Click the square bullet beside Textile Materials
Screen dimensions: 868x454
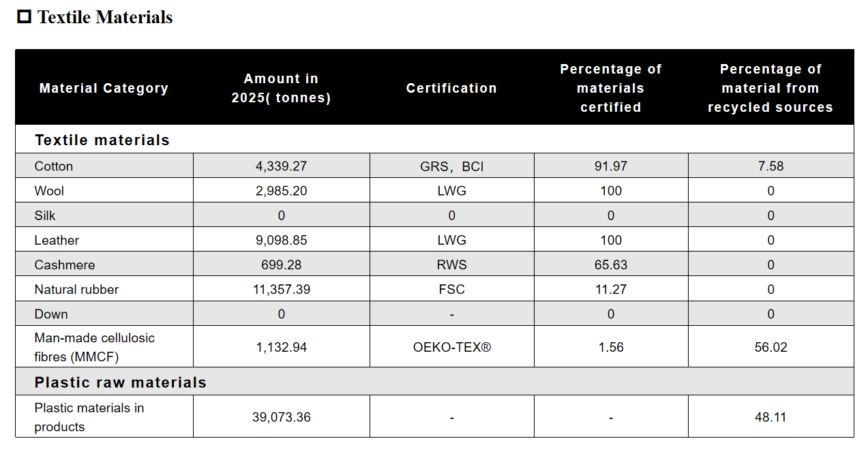point(25,17)
